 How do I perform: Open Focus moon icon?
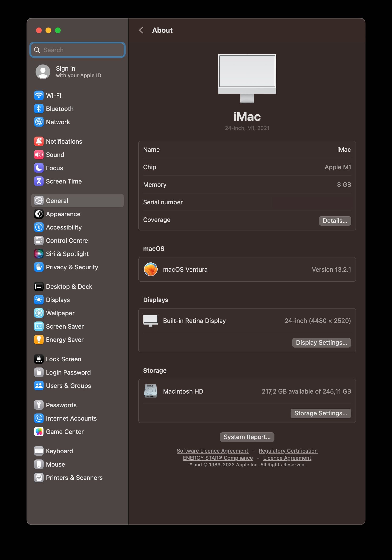[39, 168]
